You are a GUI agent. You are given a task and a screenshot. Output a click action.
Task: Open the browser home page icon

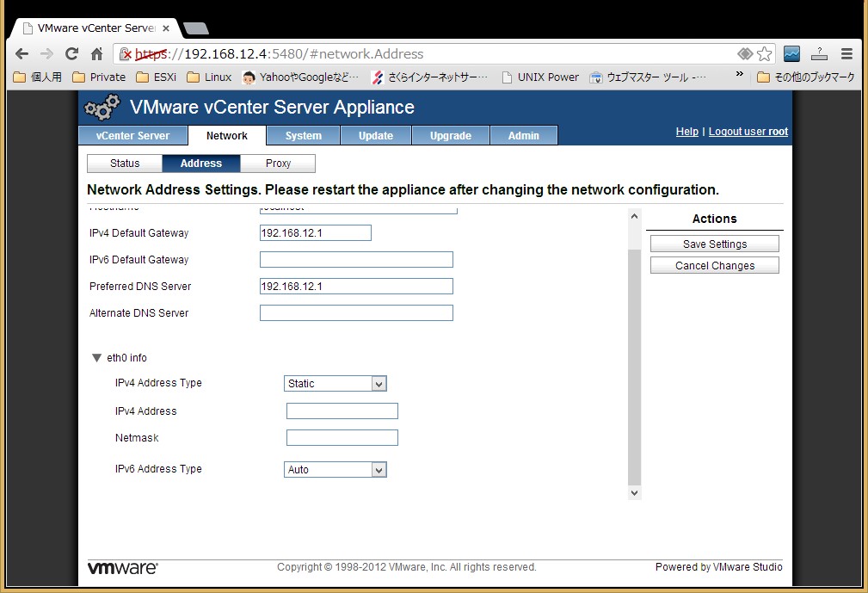(96, 53)
